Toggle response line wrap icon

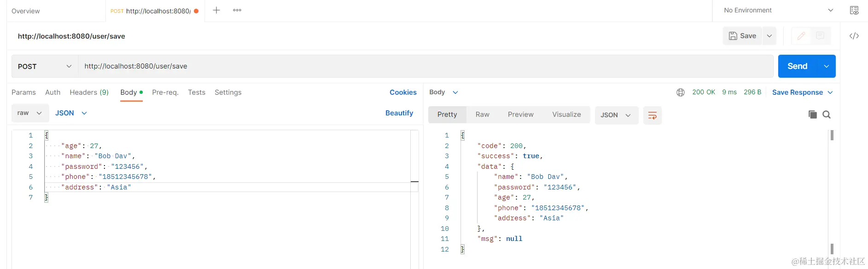click(652, 115)
